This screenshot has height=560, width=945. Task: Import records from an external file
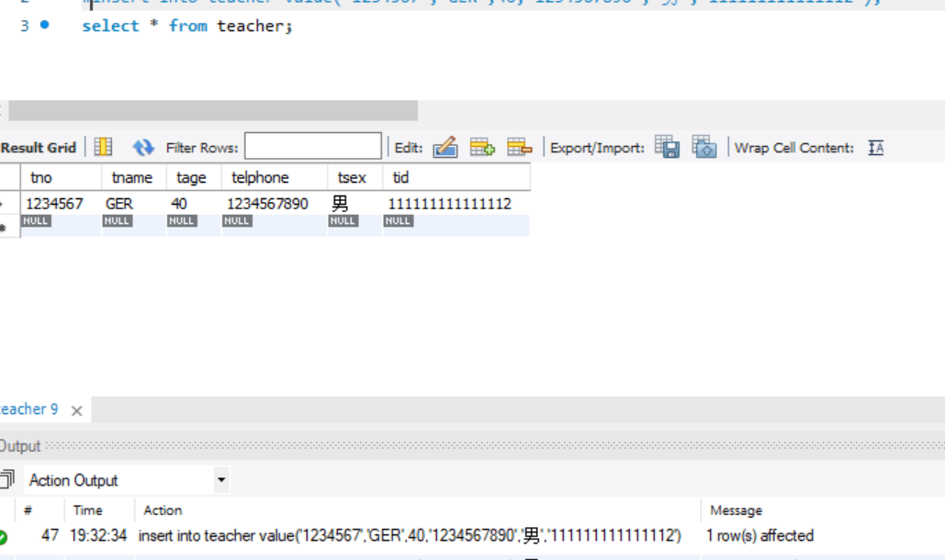(703, 145)
